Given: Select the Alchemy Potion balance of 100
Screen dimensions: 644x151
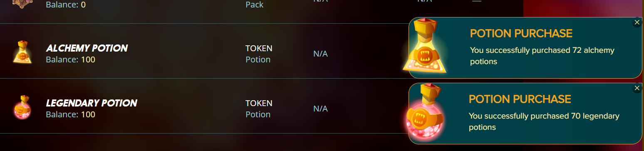Looking at the screenshot, I should (x=70, y=59).
